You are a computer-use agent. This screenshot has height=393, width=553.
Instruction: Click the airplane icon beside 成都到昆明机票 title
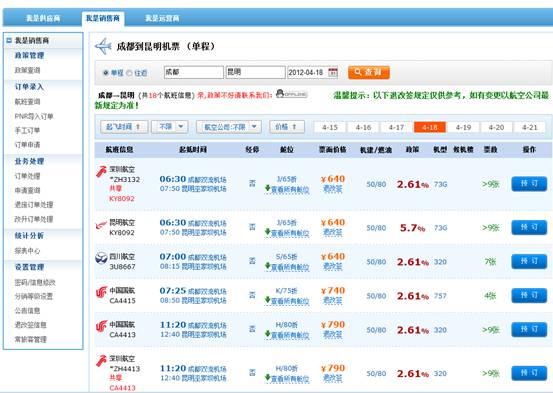pos(103,46)
